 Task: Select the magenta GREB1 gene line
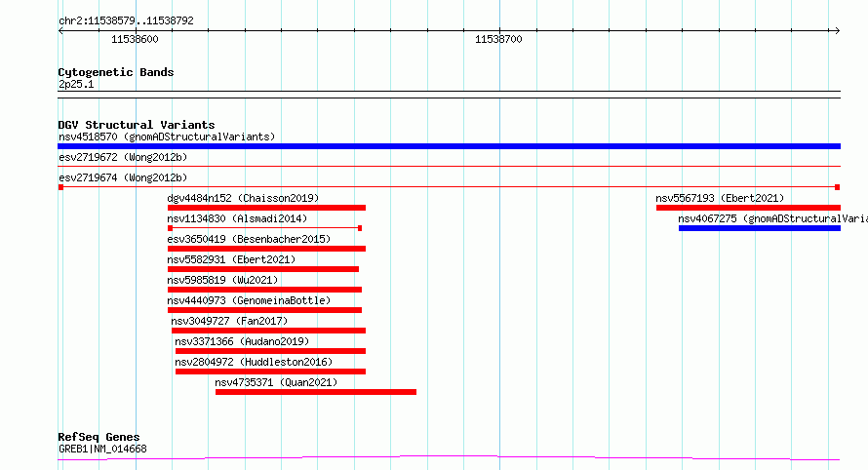point(449,458)
